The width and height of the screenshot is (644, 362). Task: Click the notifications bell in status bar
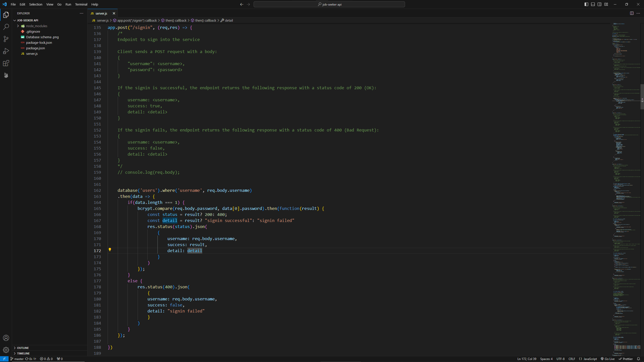point(638,359)
